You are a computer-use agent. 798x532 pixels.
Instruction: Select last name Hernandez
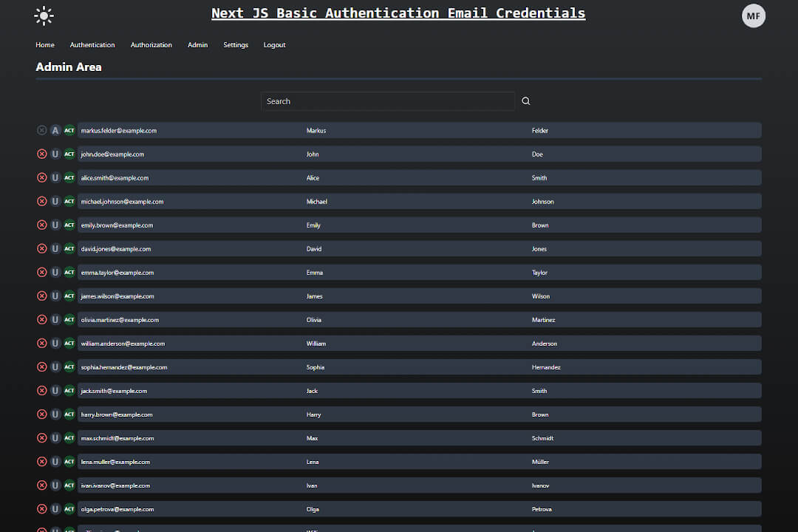[546, 367]
